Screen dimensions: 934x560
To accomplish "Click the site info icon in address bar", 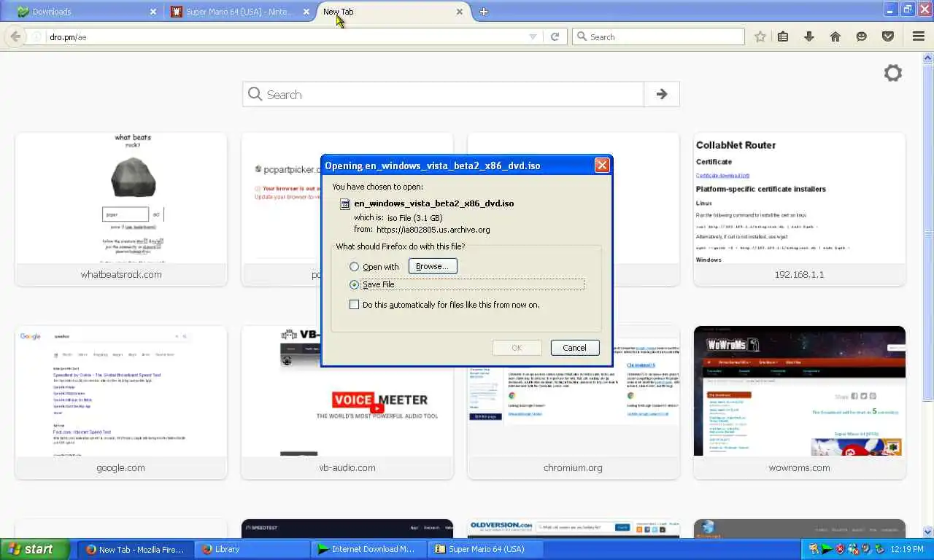I will [36, 36].
